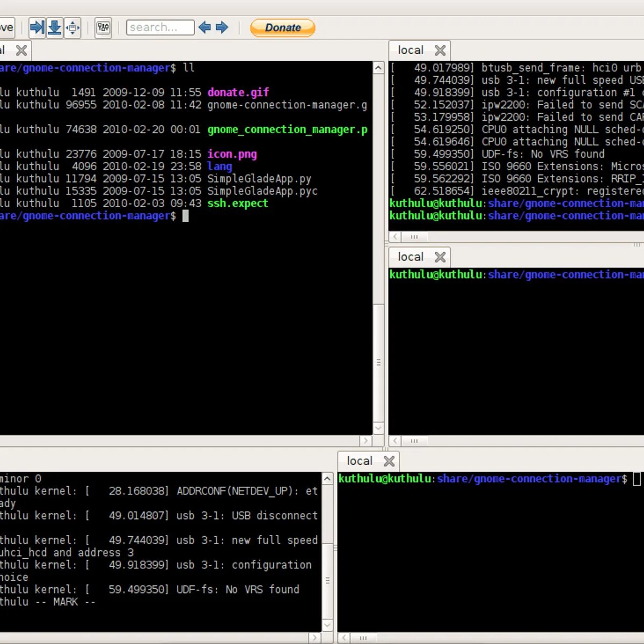This screenshot has width=644, height=644.
Task: Click horizontal scrollbar thumb in middle-right pane
Action: [x=414, y=441]
